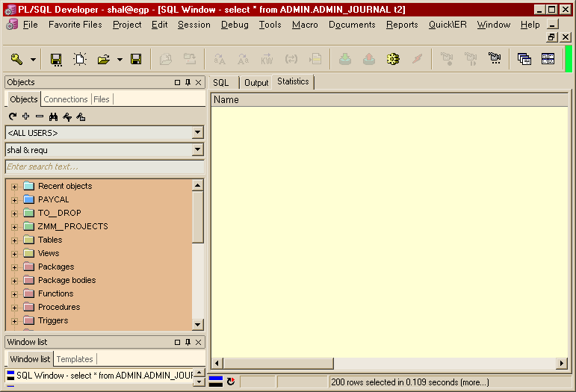Expand the Recent objects folder

(14, 187)
